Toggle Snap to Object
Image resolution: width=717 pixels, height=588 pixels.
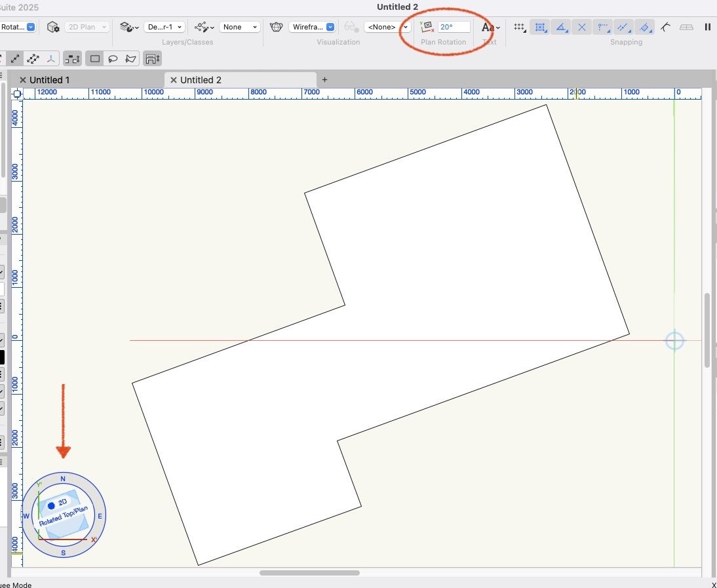(540, 27)
